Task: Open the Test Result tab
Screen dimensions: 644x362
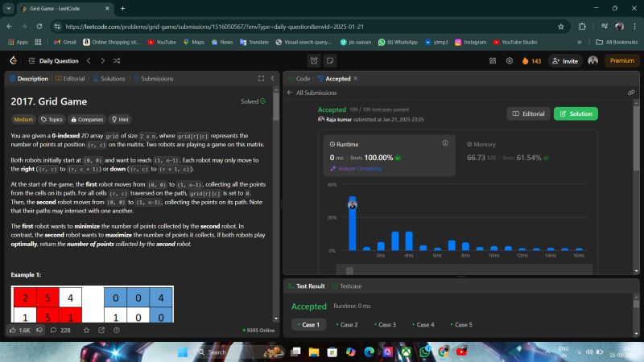Action: 306,286
